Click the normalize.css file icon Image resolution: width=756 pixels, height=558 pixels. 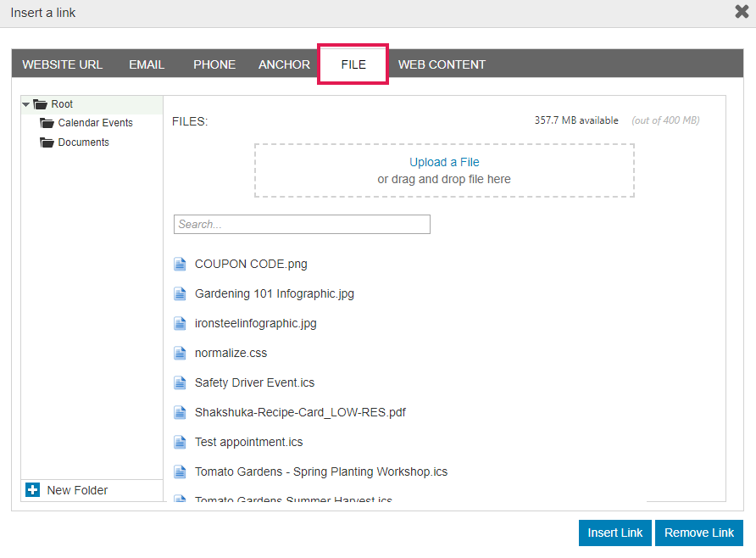click(180, 353)
